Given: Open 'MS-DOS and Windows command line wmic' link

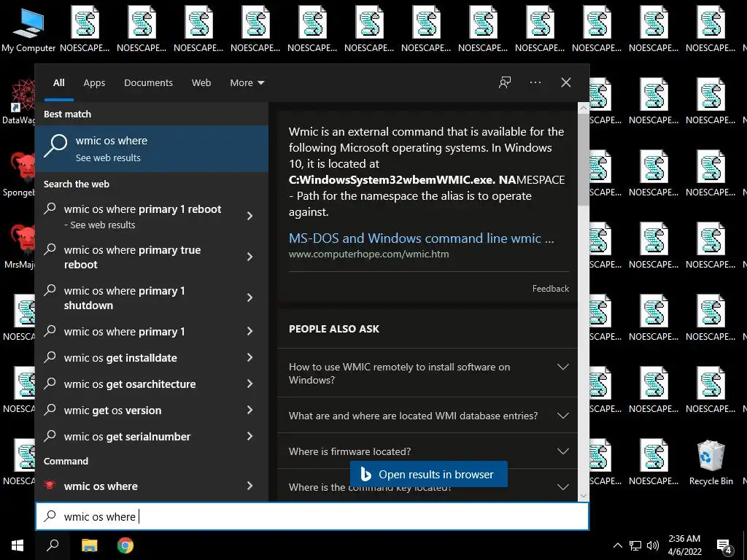Looking at the screenshot, I should [421, 238].
